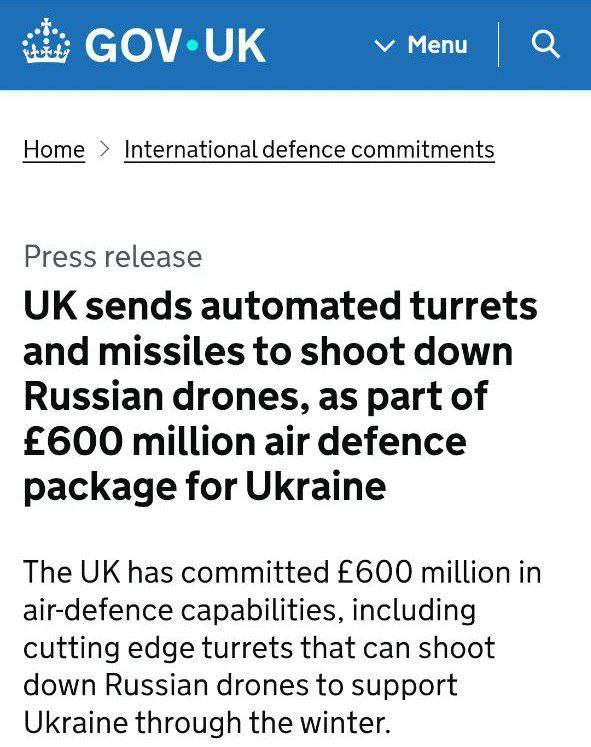Viewport: 591px width, 747px height.
Task: Click the headline's first line about automated turrets
Action: pyautogui.click(x=280, y=305)
